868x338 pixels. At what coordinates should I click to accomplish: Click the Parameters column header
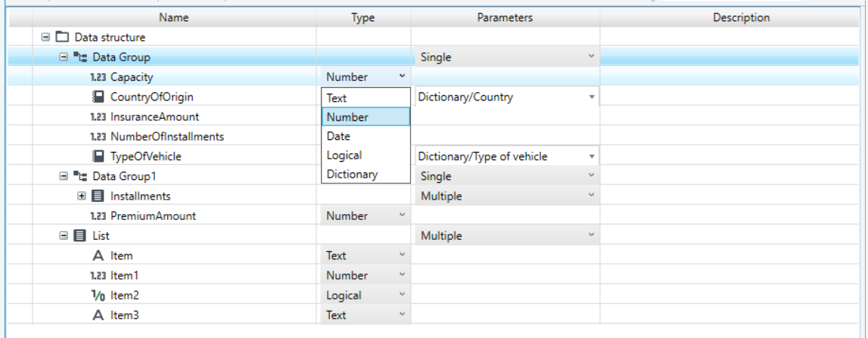pyautogui.click(x=505, y=17)
